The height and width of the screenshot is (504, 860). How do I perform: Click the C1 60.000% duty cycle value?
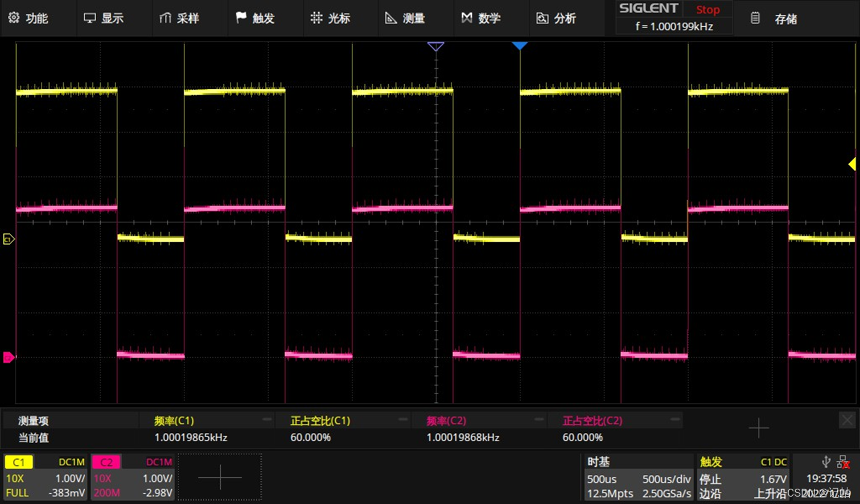click(310, 437)
